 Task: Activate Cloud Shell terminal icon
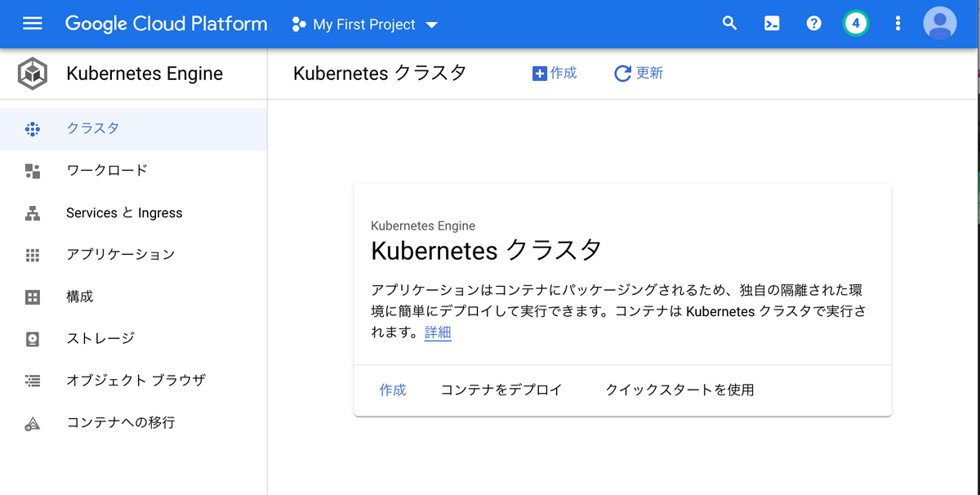click(772, 24)
